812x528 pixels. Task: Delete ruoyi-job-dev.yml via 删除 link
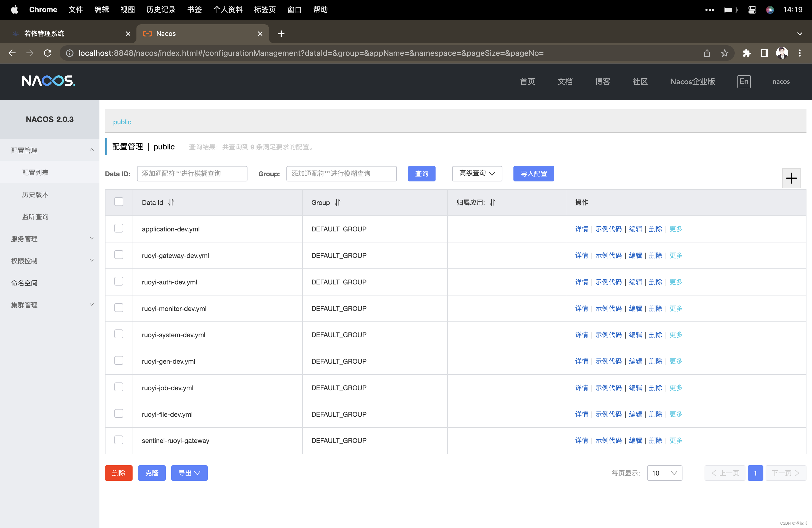655,387
